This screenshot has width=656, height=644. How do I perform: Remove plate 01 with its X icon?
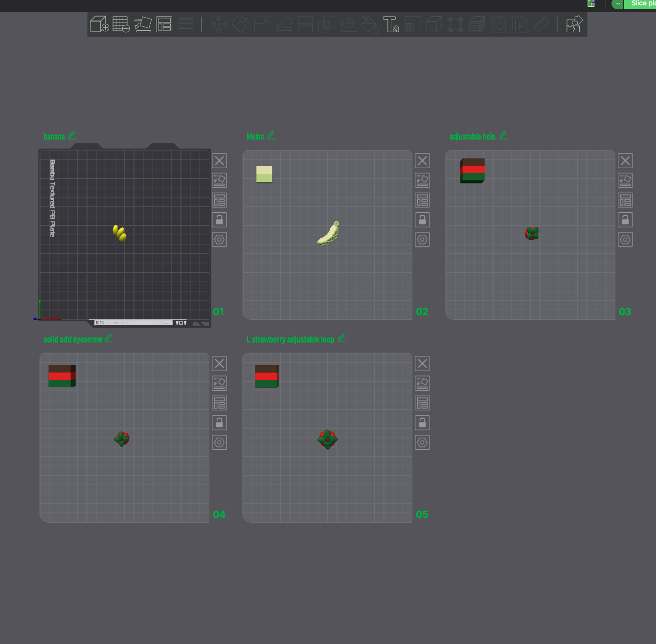220,160
